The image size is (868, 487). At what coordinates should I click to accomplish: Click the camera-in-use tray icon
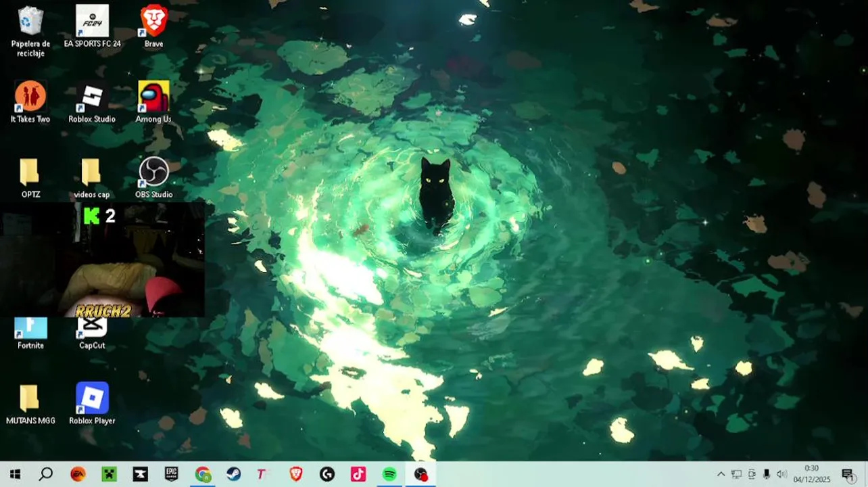pos(752,474)
